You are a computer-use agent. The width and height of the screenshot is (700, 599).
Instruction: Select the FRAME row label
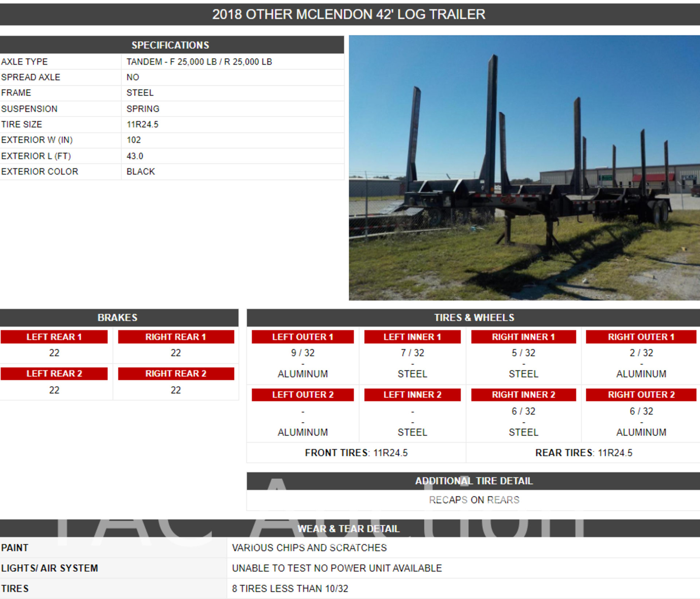(x=16, y=93)
